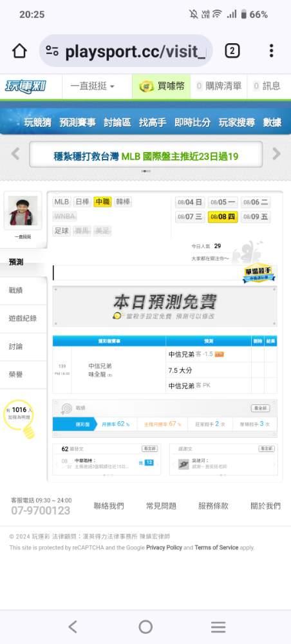
Task: Select the 中職 league filter
Action: [102, 202]
